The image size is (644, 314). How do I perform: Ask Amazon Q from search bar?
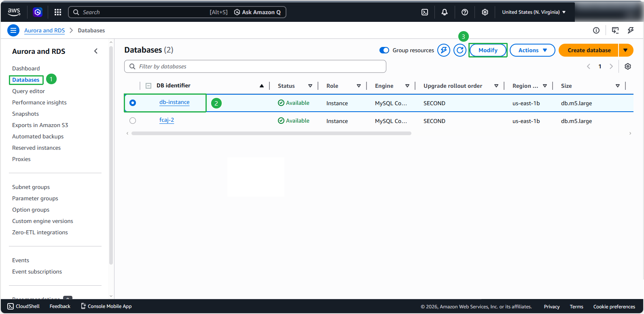pyautogui.click(x=258, y=12)
